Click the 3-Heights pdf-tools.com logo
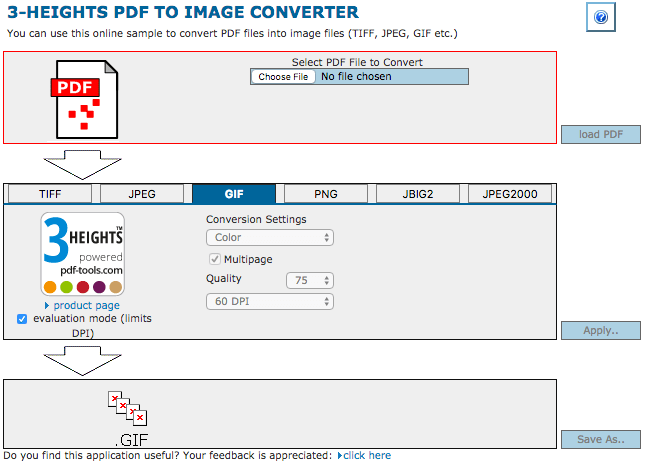The width and height of the screenshot is (648, 464). (83, 254)
